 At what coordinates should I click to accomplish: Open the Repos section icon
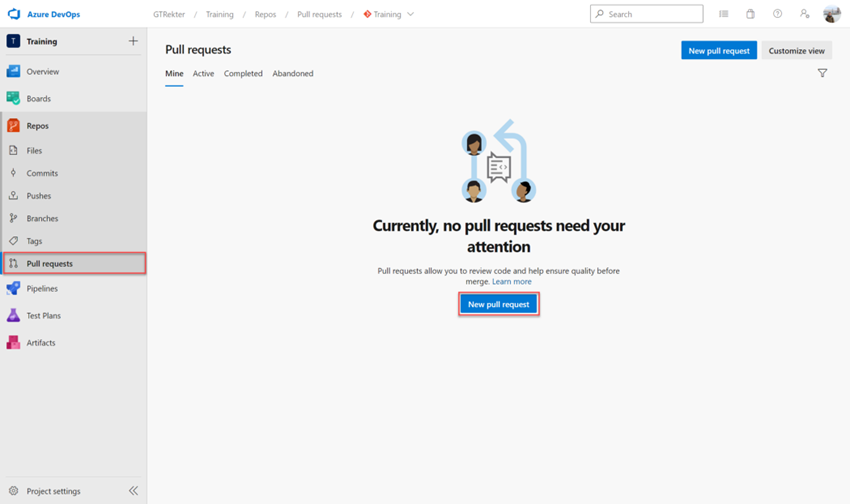[x=14, y=125]
